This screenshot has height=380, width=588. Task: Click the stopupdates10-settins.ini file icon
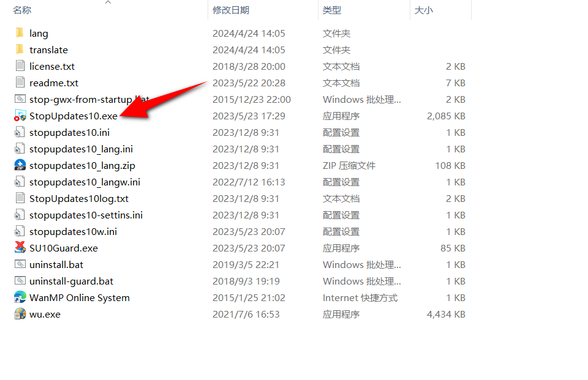[x=20, y=214]
